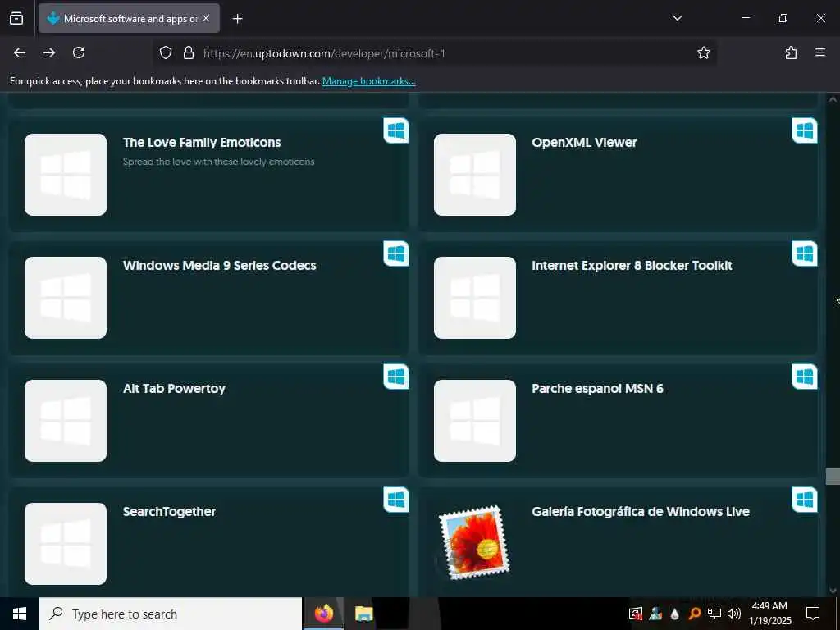
Task: Click the taskbar search box
Action: click(x=171, y=614)
